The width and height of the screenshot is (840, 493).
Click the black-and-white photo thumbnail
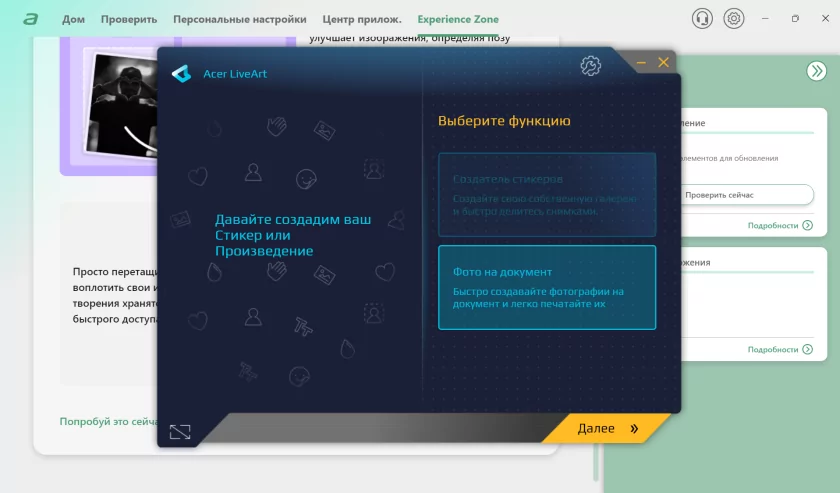[122, 104]
